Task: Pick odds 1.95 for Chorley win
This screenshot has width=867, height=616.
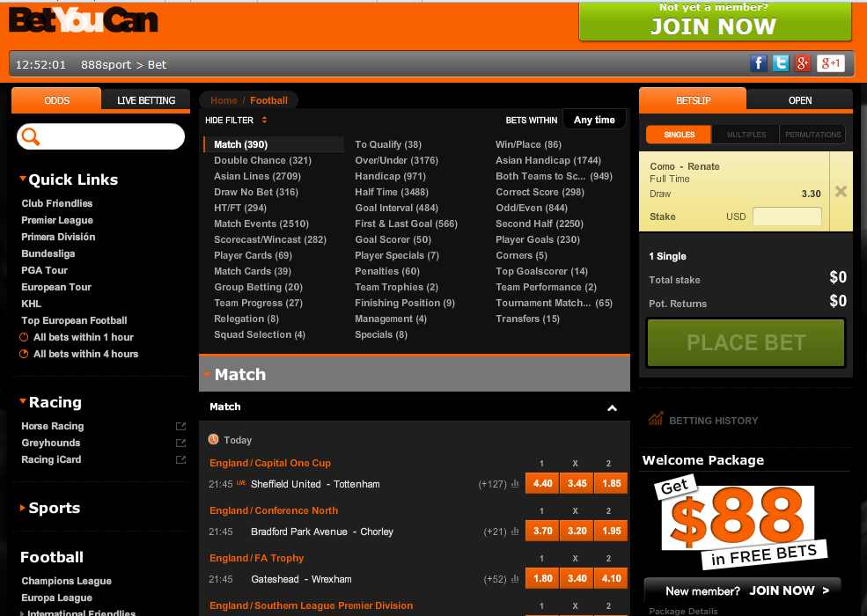Action: [611, 531]
